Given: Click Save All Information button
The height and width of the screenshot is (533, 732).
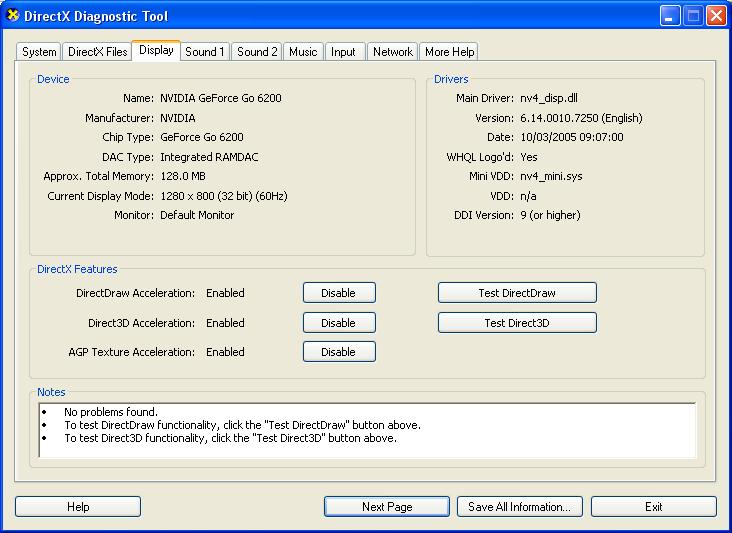Looking at the screenshot, I should point(520,507).
